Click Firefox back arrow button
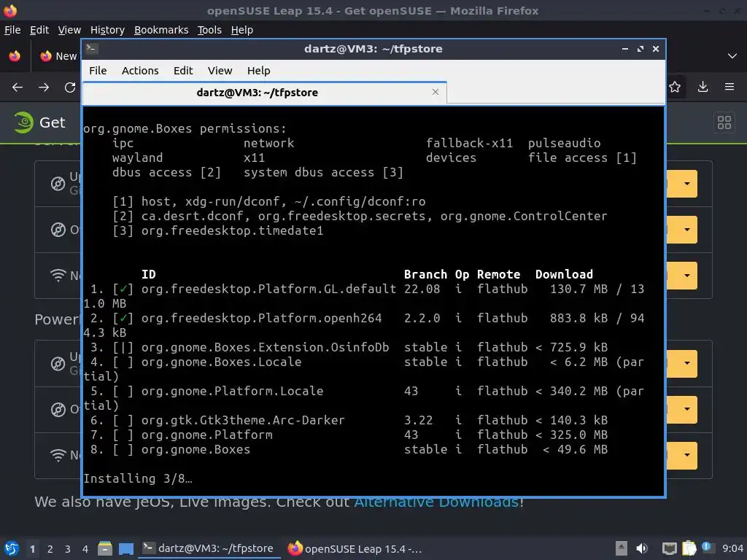 click(x=18, y=87)
